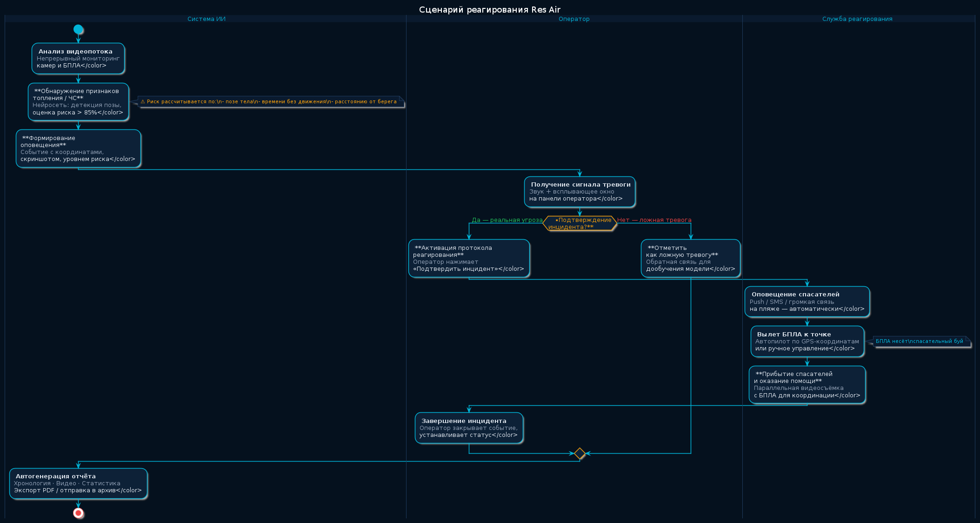This screenshot has height=523, width=980.
Task: Click the orange risk calculation note
Action: click(x=270, y=101)
